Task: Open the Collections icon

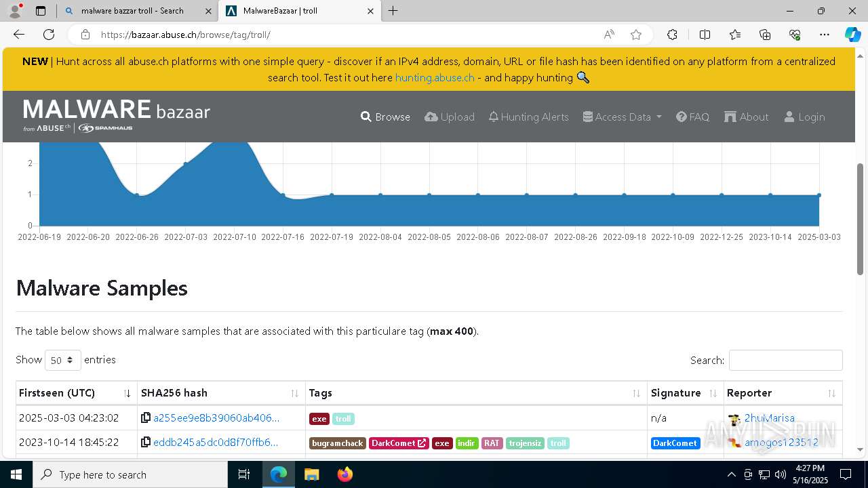Action: 765,35
